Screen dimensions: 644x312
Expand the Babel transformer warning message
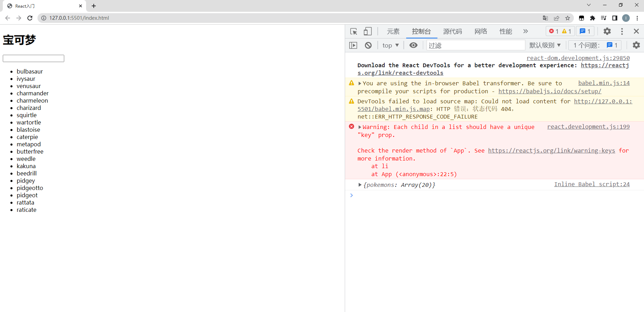[x=360, y=83]
